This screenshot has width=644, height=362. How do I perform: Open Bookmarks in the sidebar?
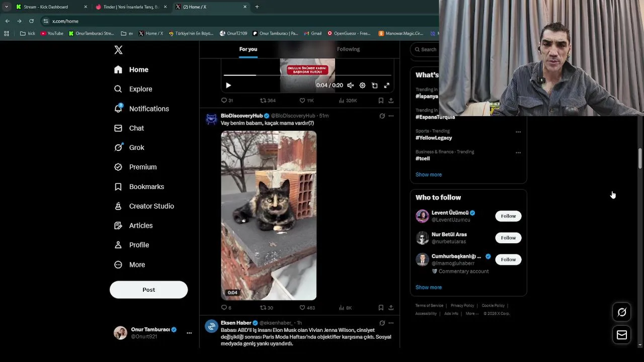pos(139,187)
